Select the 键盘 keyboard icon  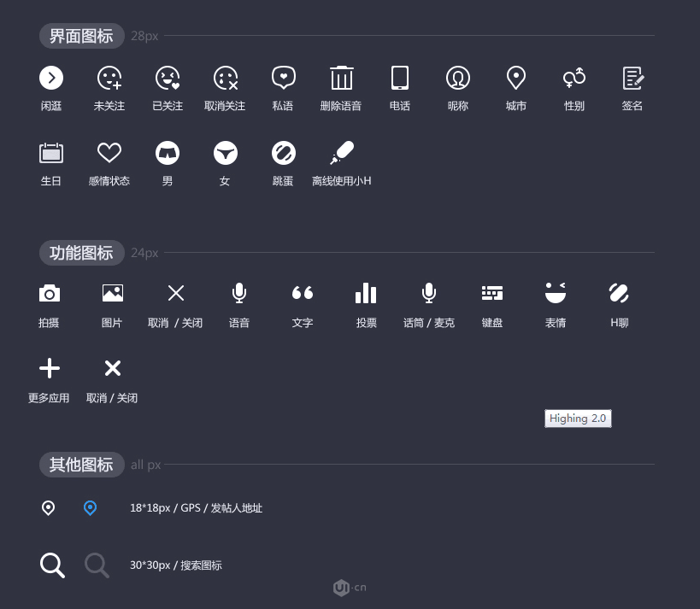(x=492, y=293)
